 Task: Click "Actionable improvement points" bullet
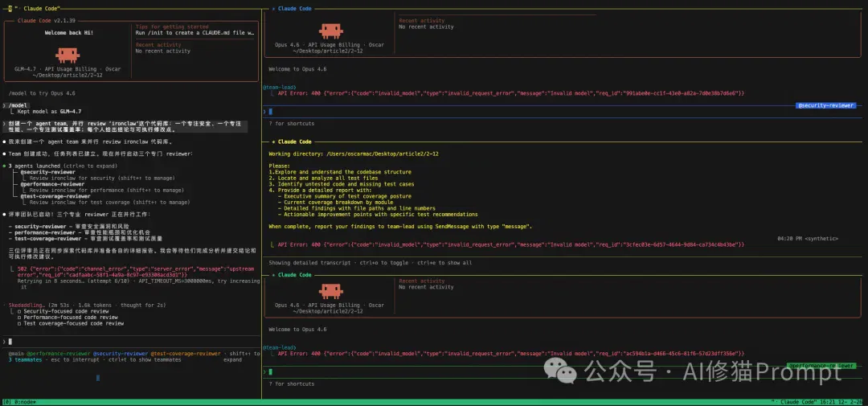point(378,215)
